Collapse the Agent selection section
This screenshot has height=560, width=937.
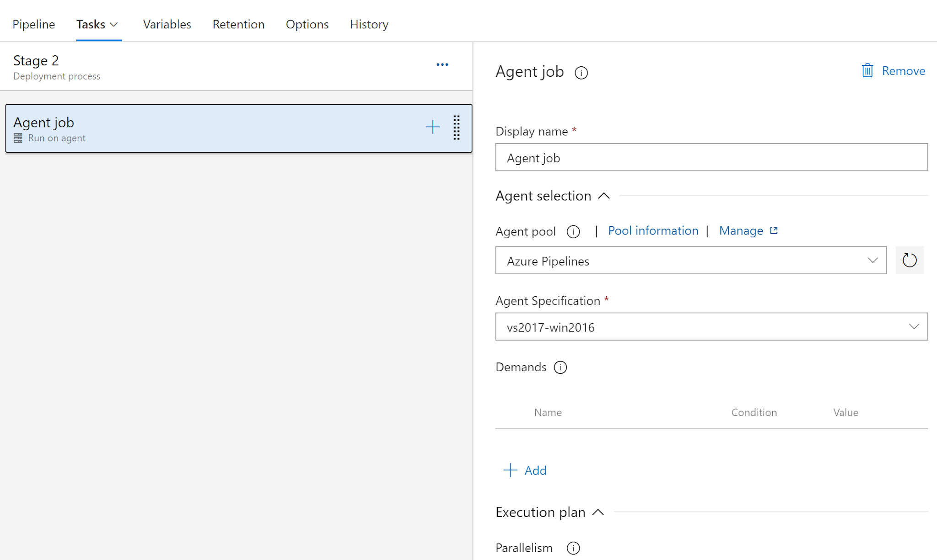pyautogui.click(x=604, y=196)
